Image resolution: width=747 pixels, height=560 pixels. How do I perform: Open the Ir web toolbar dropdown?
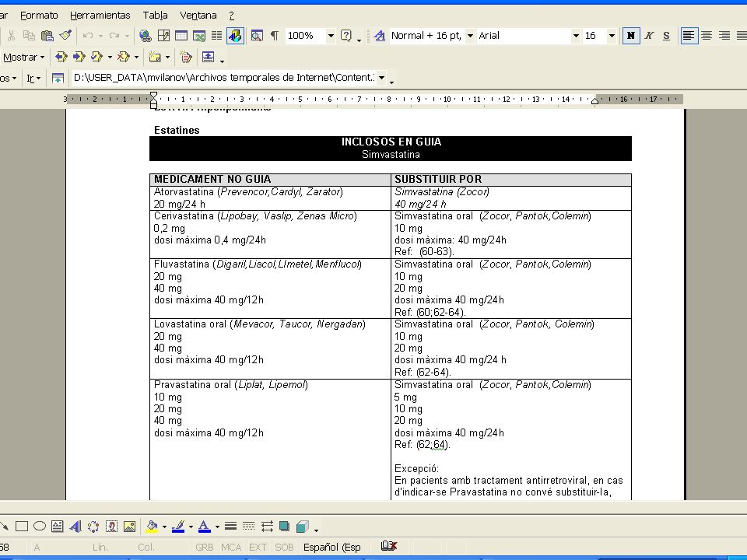[33, 78]
